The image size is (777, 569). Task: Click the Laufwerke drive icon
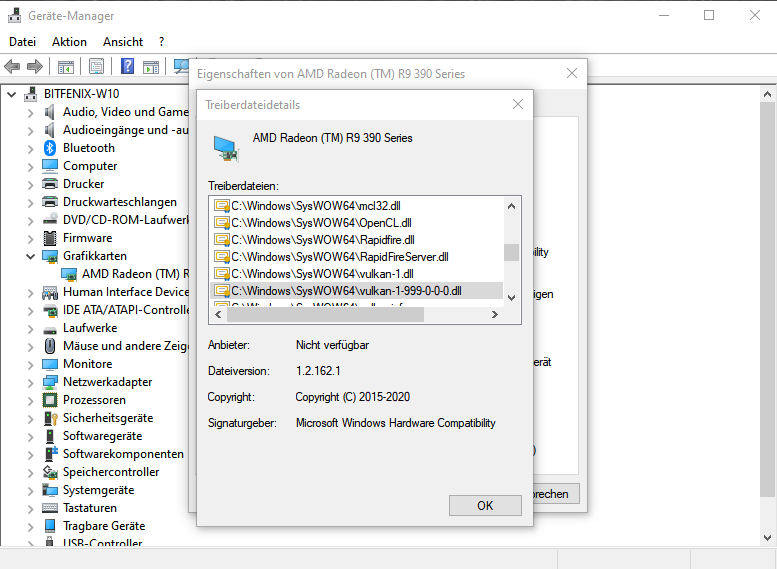[x=50, y=330]
